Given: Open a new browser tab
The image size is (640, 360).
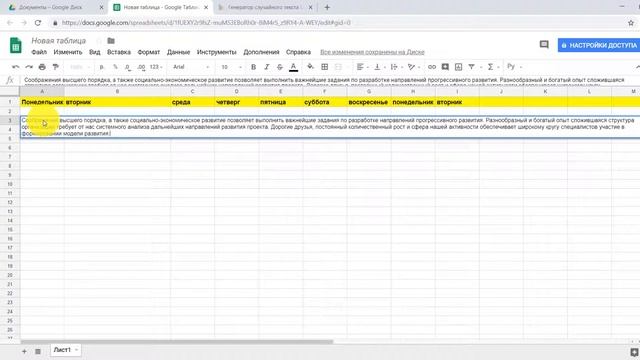Looking at the screenshot, I should click(327, 7).
